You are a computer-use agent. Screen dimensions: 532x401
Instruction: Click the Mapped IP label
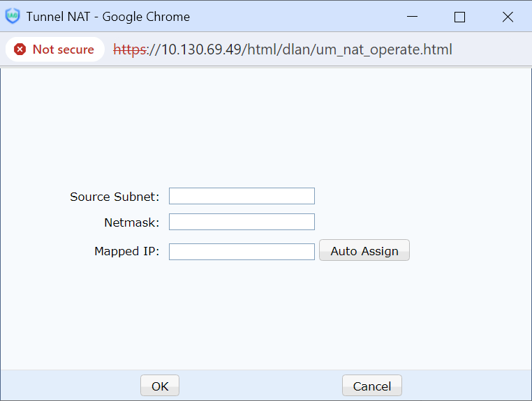[126, 251]
